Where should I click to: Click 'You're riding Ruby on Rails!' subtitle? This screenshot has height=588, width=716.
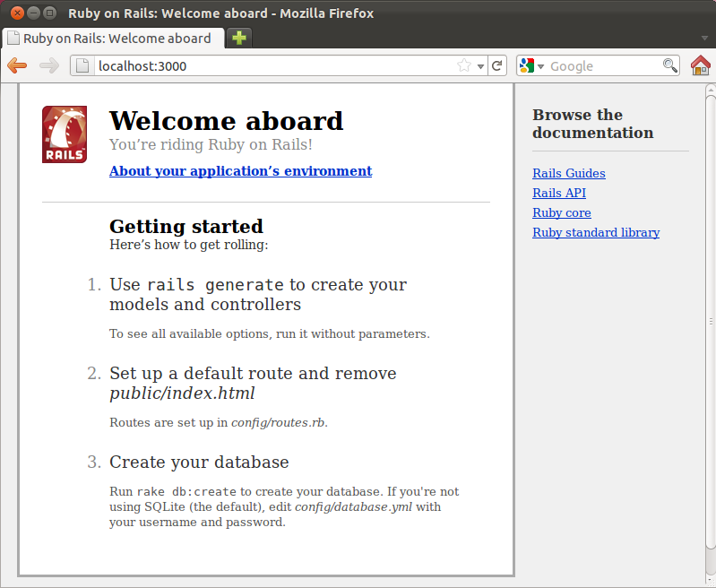click(211, 144)
